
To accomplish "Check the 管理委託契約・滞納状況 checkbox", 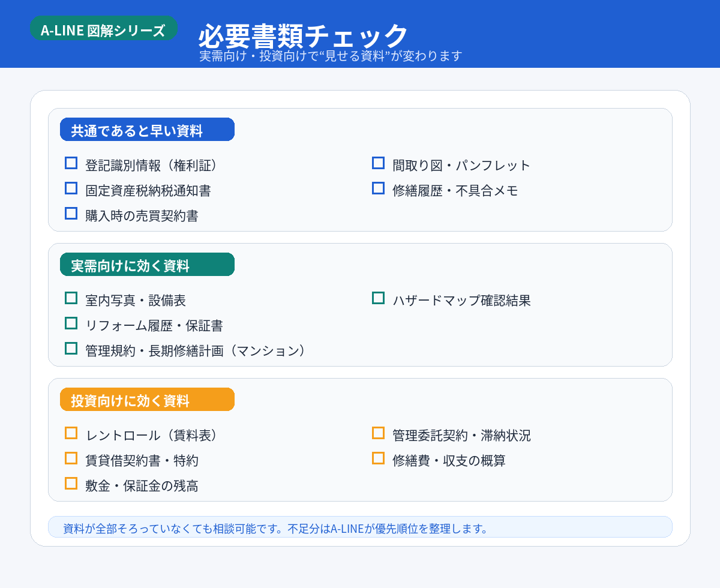I will click(378, 433).
